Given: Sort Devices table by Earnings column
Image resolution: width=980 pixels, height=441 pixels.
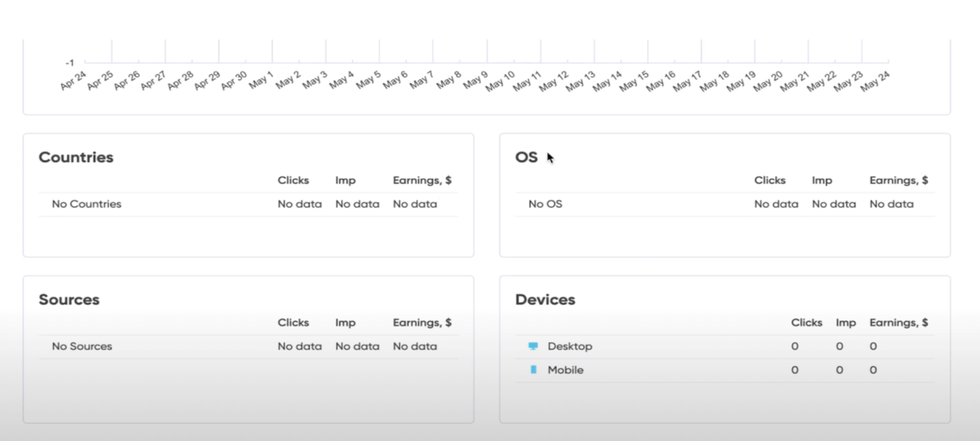Looking at the screenshot, I should pos(898,322).
